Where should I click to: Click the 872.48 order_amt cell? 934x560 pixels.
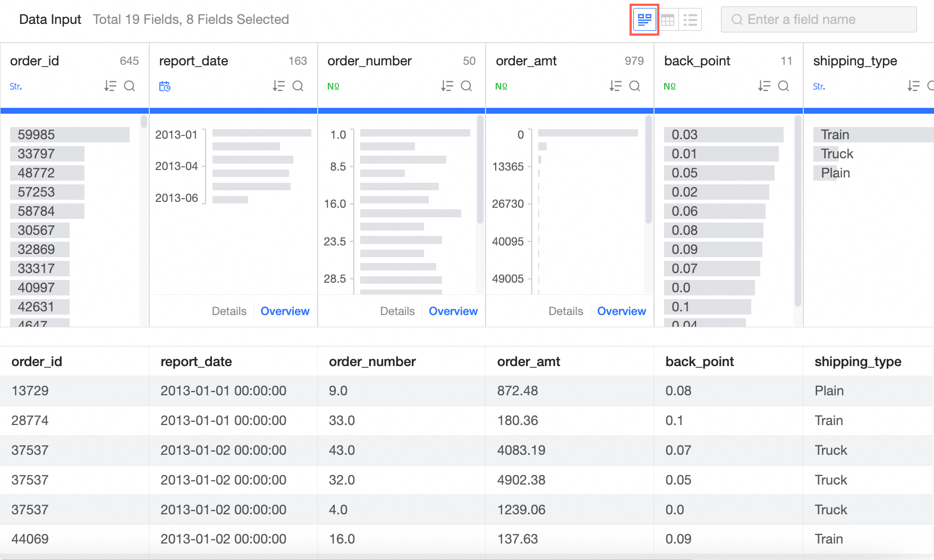(x=517, y=391)
